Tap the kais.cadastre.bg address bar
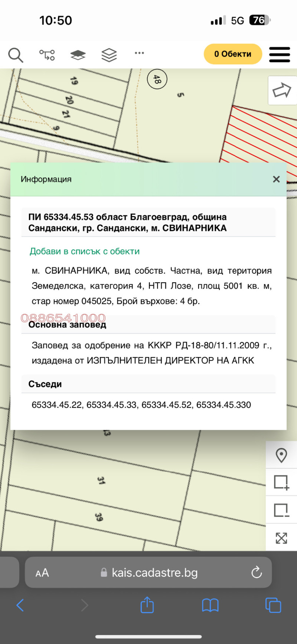Screen dimensions: 297x644 coord(154,573)
